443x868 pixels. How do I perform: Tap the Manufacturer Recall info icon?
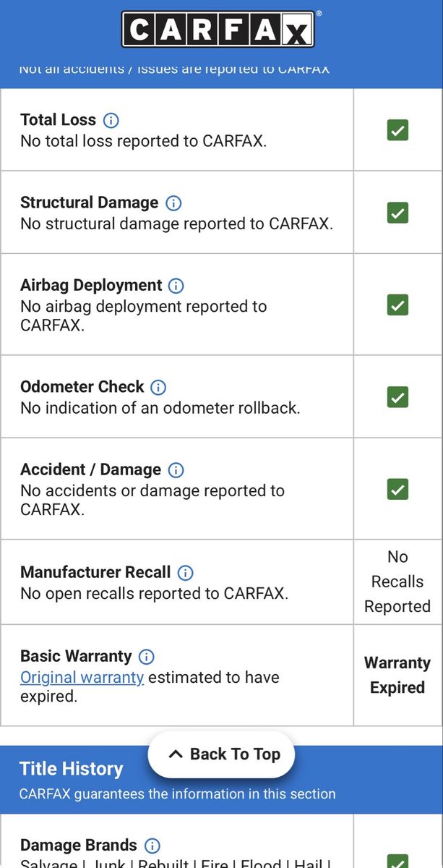186,573
